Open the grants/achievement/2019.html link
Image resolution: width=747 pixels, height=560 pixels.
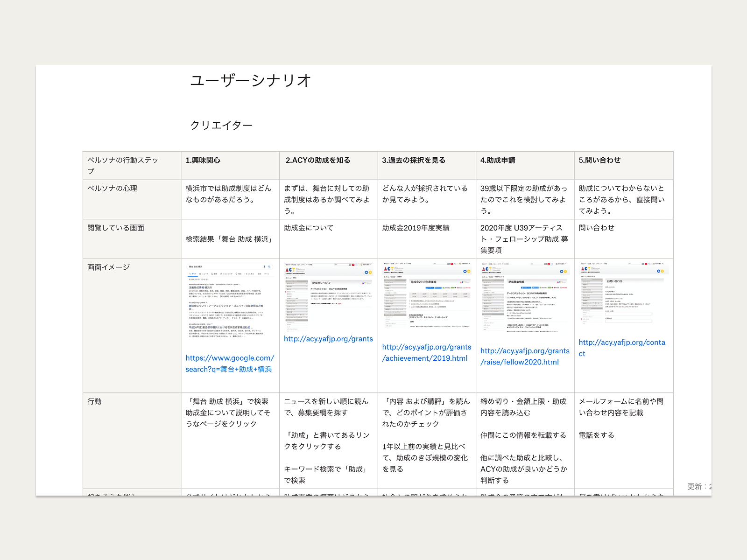[427, 353]
